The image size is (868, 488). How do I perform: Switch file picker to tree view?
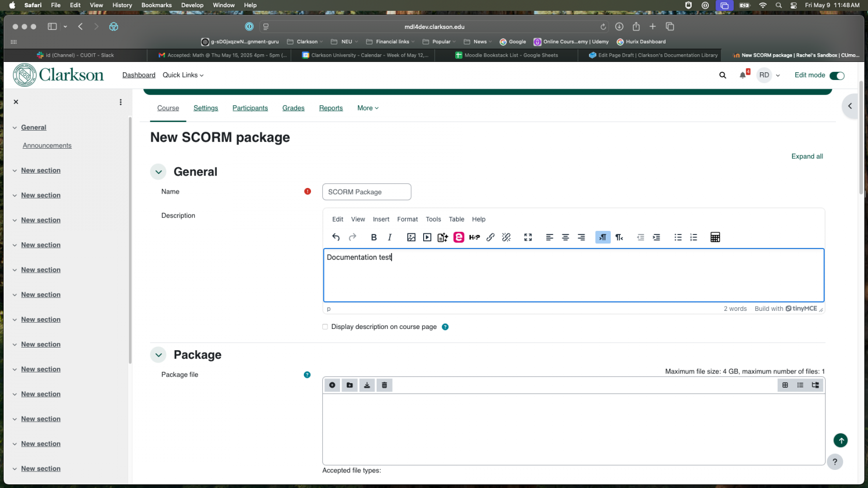815,385
